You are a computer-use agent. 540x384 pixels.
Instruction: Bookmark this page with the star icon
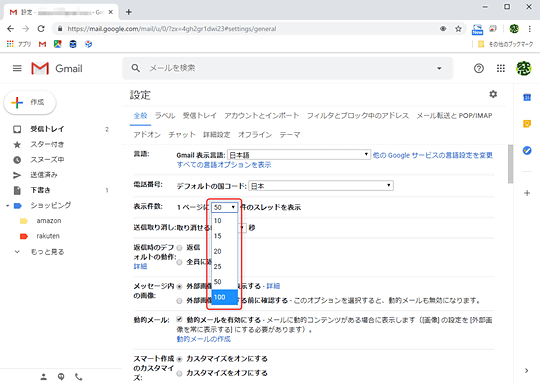(458, 29)
